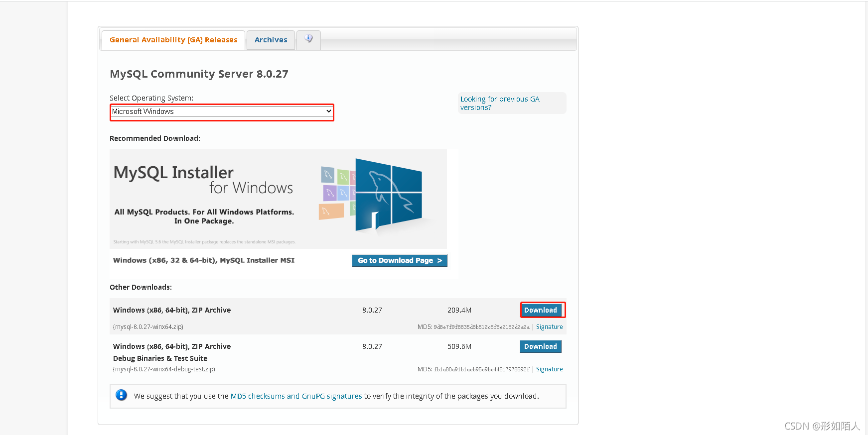Download the 509.6M Debug Binaries ZIP
Screen dimensions: 868x435
[541, 346]
